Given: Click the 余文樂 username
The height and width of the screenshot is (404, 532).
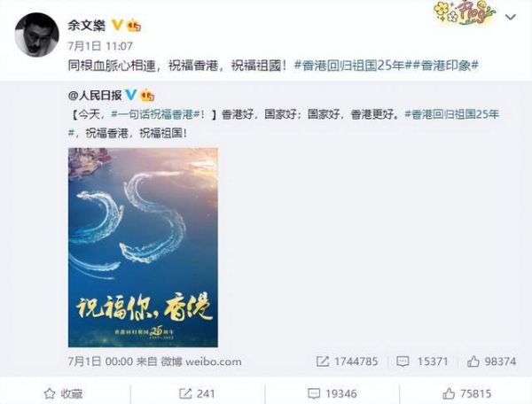Looking at the screenshot, I should point(87,26).
